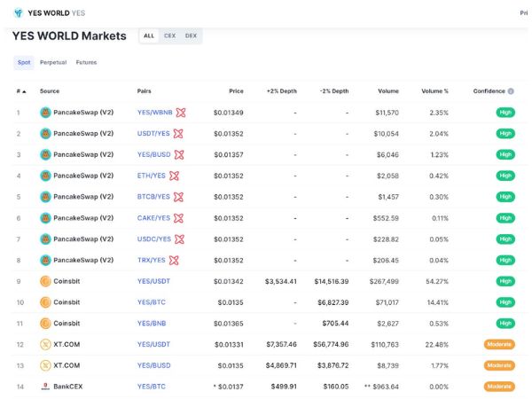This screenshot has height=399, width=532.
Task: Click the DEX marker beside BTCB/YES
Action: click(x=178, y=197)
